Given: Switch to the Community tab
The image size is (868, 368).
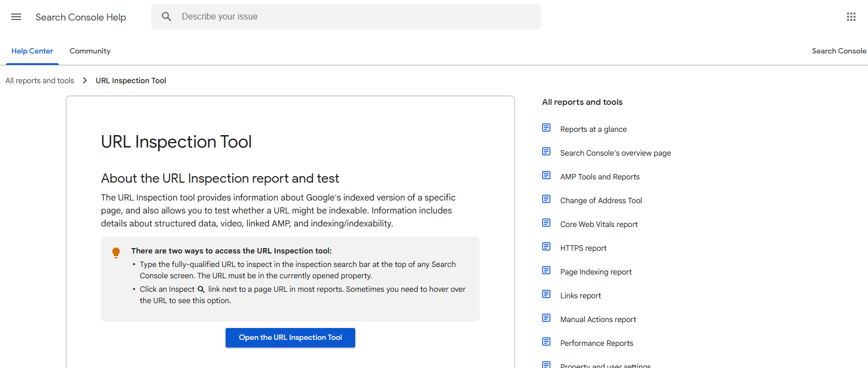Looking at the screenshot, I should click(90, 51).
